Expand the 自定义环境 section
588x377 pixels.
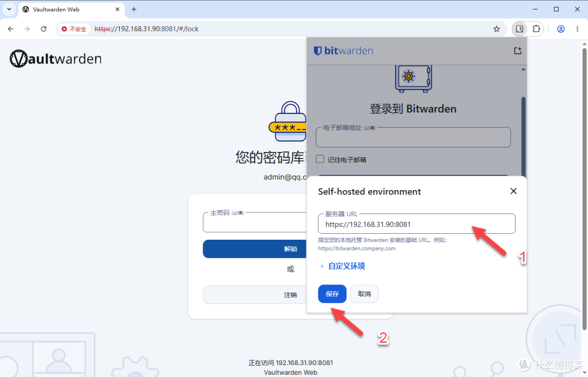coord(342,266)
